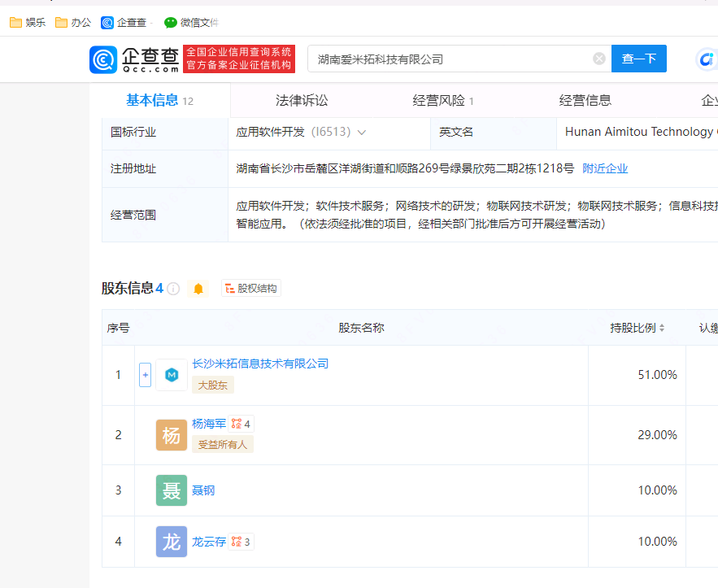Open shareholder 聂钢's profile link
Viewport: 718px width, 588px height.
[x=203, y=490]
